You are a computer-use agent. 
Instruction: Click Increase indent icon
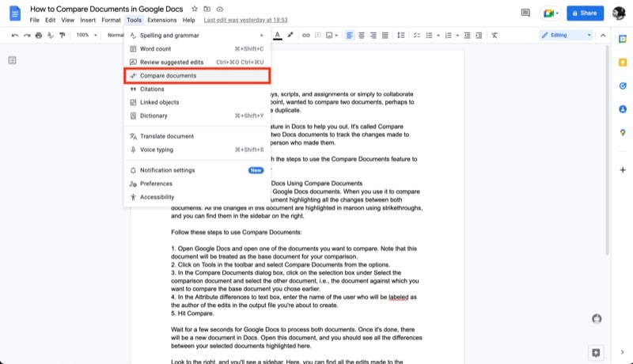coord(479,36)
